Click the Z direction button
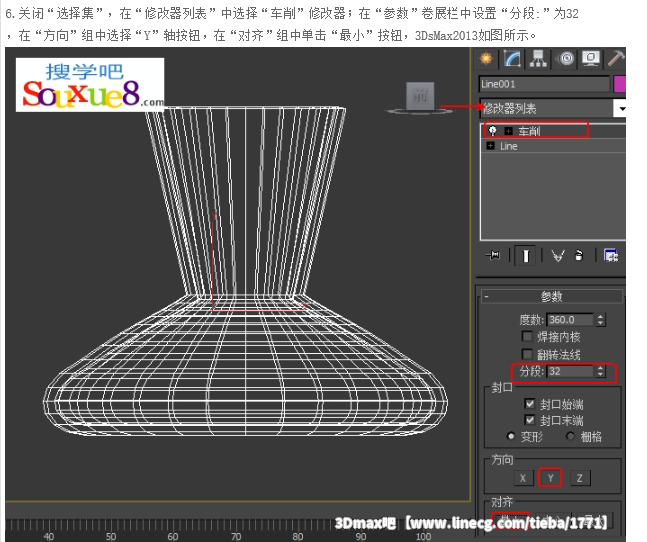This screenshot has height=542, width=647. [580, 478]
